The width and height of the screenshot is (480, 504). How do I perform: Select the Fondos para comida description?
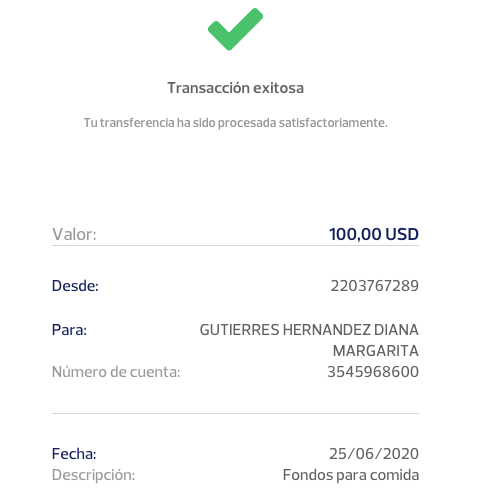351,475
